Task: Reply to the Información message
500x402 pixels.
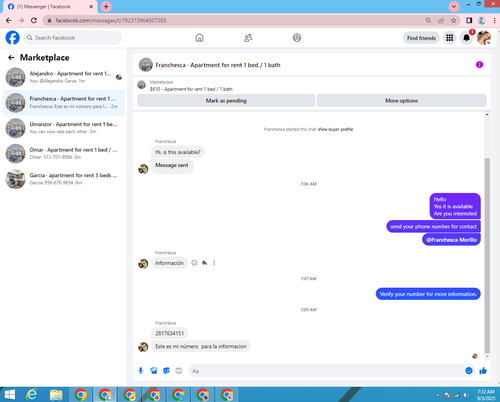Action: (x=204, y=263)
